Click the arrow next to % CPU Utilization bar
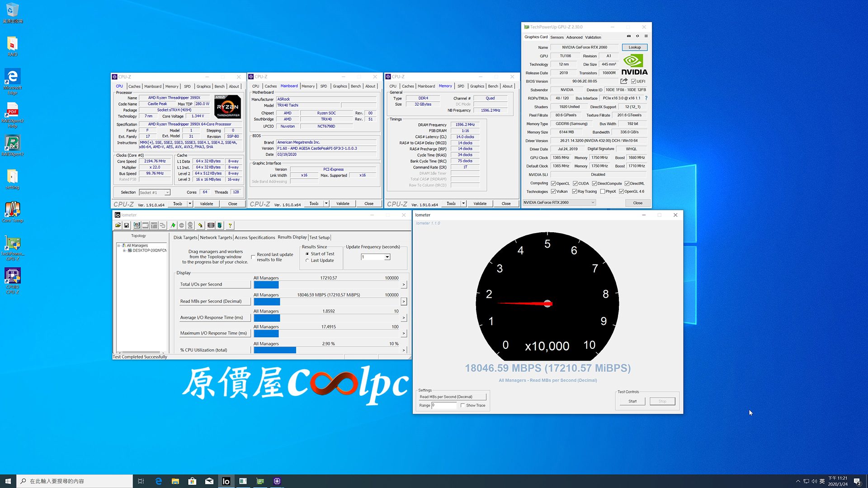868x488 pixels. (404, 350)
